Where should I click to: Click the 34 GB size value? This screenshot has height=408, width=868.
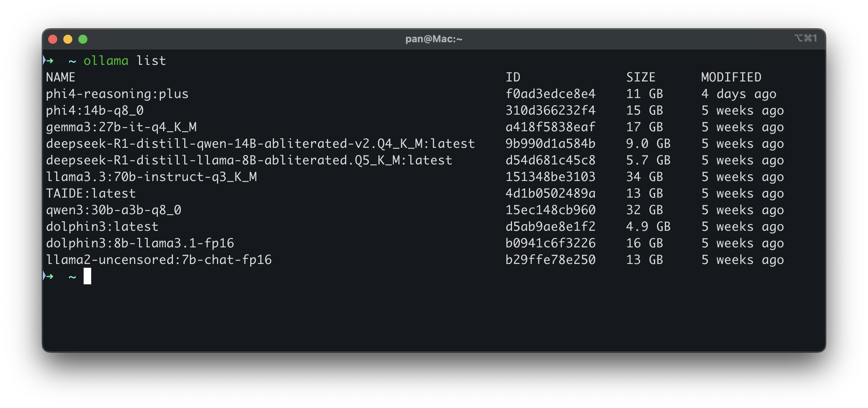[645, 177]
